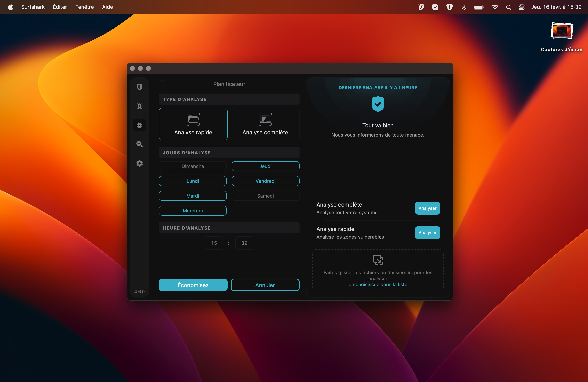Click the Surfshark icon in the macOS menu bar
588x382 pixels.
pos(421,7)
